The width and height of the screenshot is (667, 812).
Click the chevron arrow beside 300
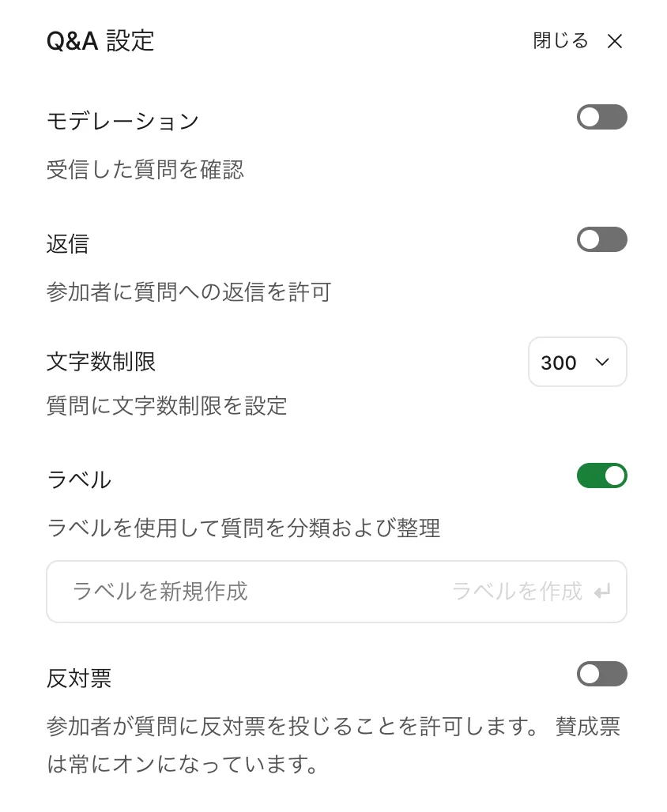pyautogui.click(x=601, y=363)
